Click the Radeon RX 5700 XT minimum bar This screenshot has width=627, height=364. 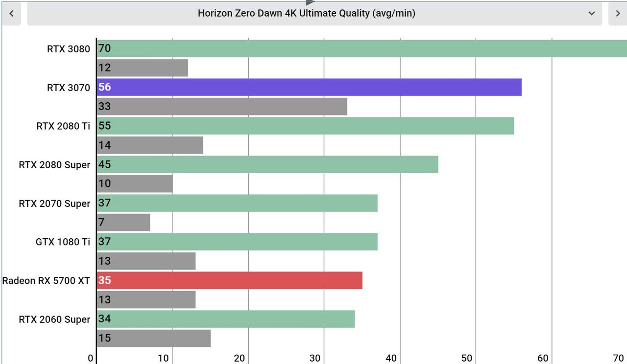[146, 299]
